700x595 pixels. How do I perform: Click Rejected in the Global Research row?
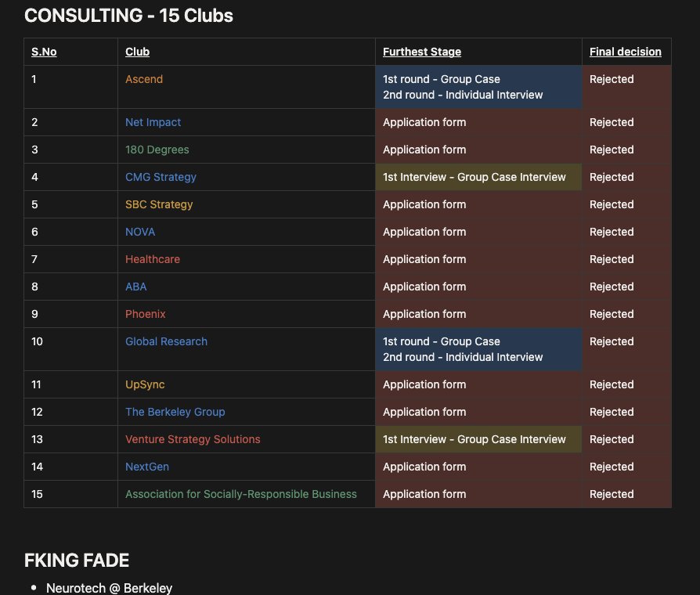click(612, 341)
